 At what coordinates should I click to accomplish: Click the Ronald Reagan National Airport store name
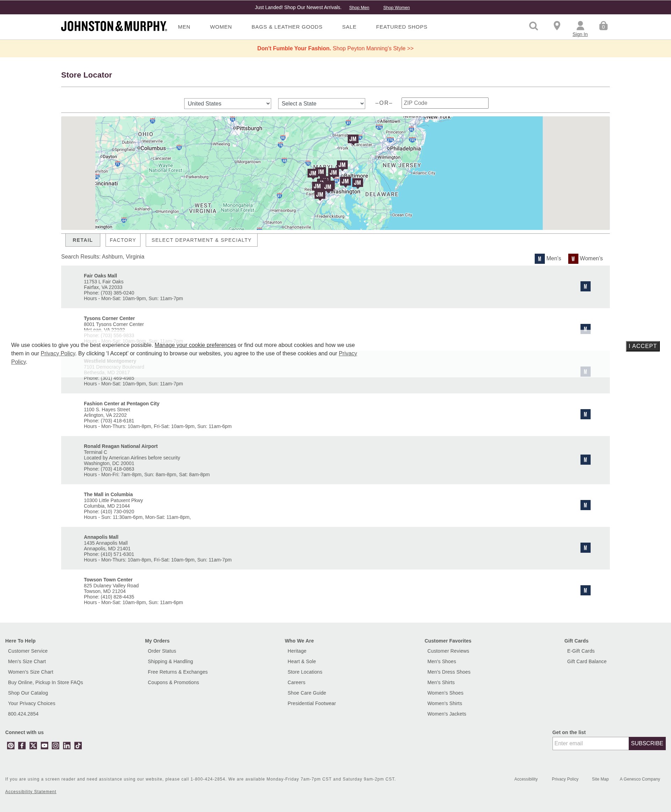click(x=121, y=446)
